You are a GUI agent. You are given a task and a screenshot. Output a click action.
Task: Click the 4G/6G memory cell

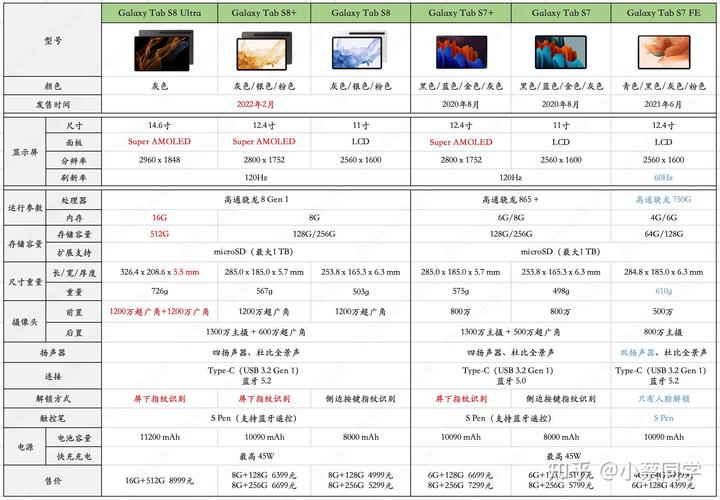663,217
